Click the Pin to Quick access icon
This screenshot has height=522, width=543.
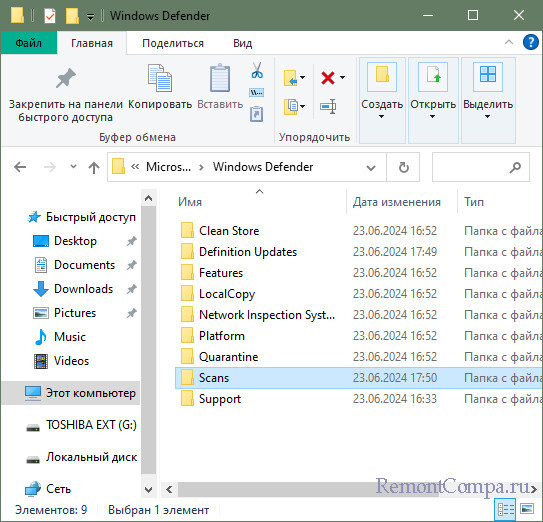pos(65,78)
